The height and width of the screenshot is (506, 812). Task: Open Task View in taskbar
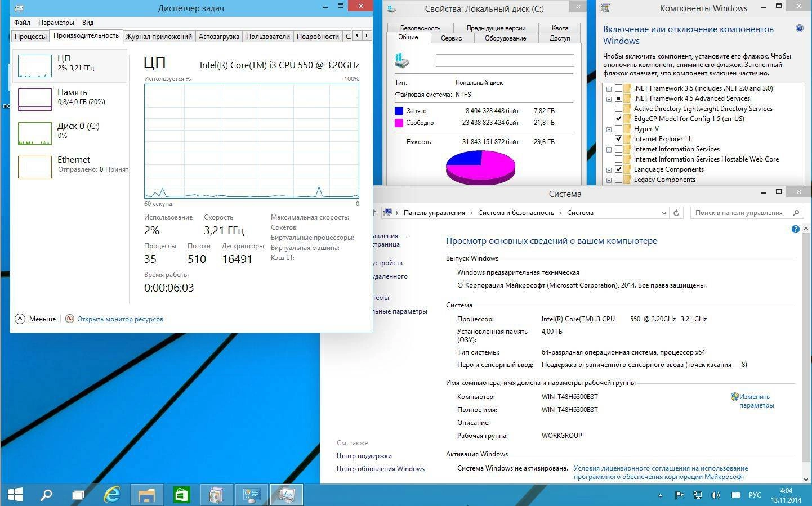[x=78, y=495]
